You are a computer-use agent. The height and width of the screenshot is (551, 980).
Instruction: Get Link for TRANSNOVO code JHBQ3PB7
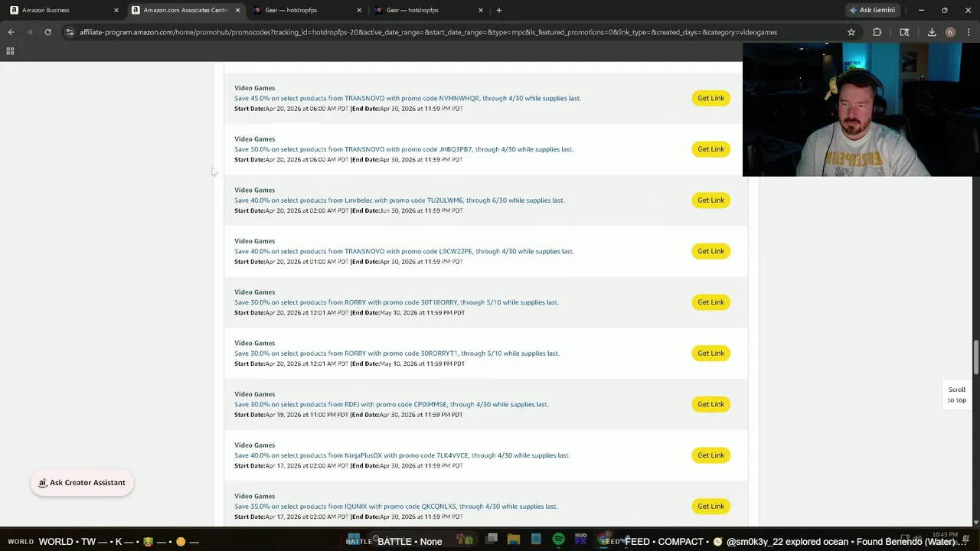(x=710, y=149)
